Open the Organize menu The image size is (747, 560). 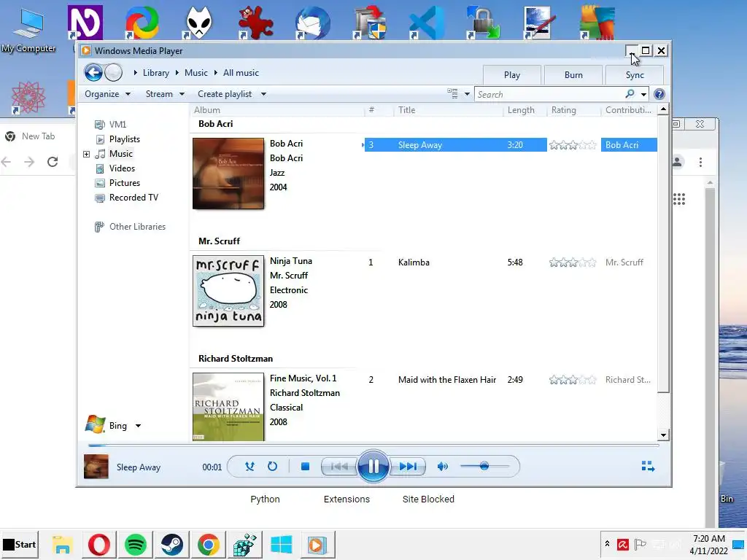107,94
